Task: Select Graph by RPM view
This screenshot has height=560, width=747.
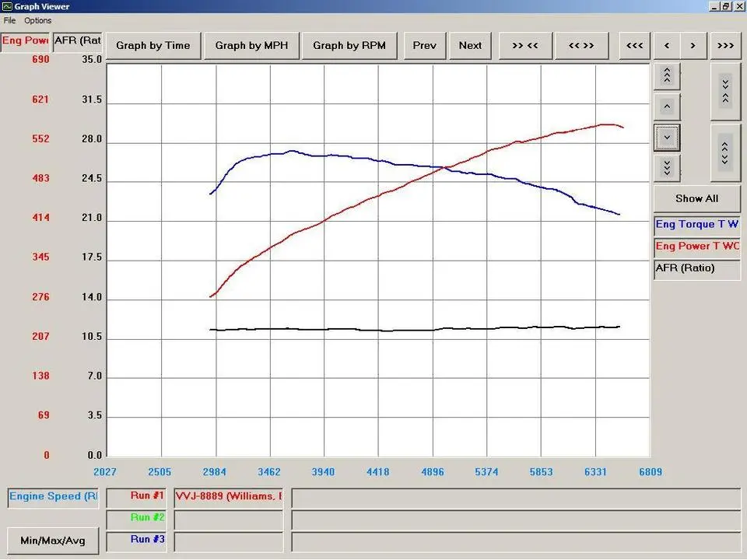Action: click(349, 46)
